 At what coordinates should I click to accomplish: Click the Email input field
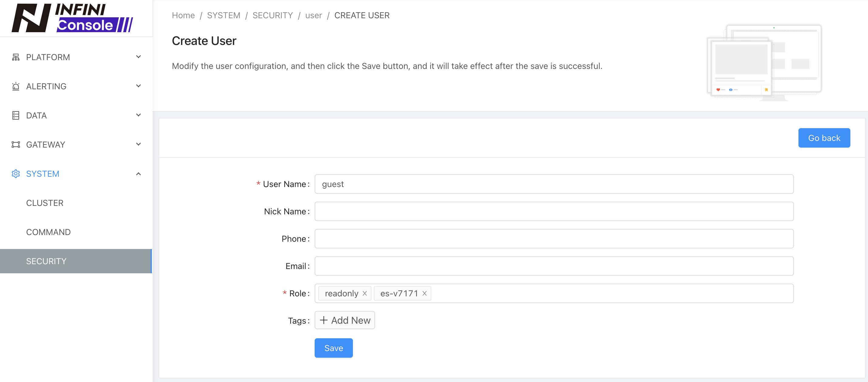tap(554, 266)
